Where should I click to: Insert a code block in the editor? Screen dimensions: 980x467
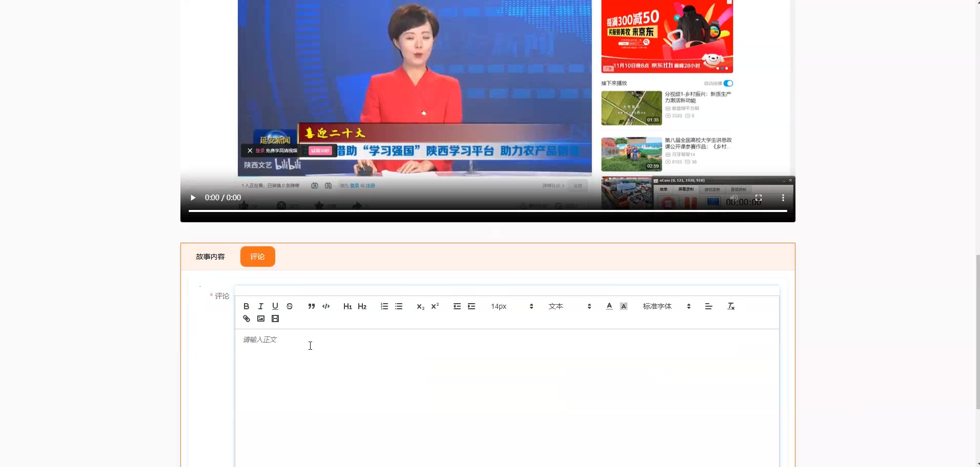pos(326,306)
